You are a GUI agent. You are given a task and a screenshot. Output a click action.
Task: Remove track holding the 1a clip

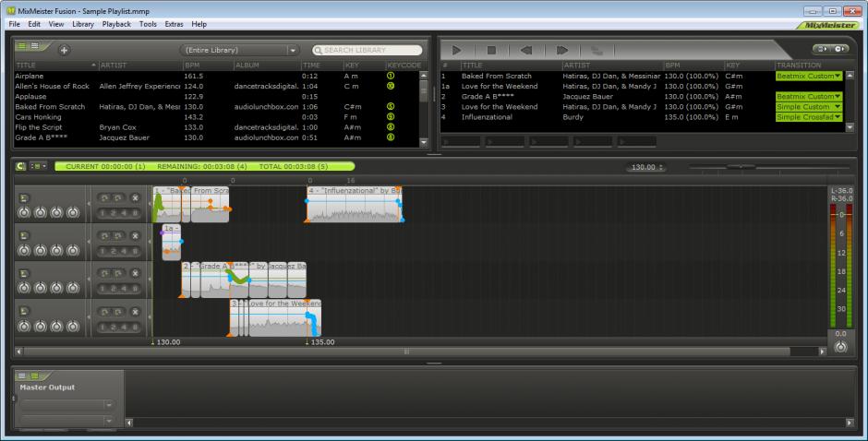[135, 235]
